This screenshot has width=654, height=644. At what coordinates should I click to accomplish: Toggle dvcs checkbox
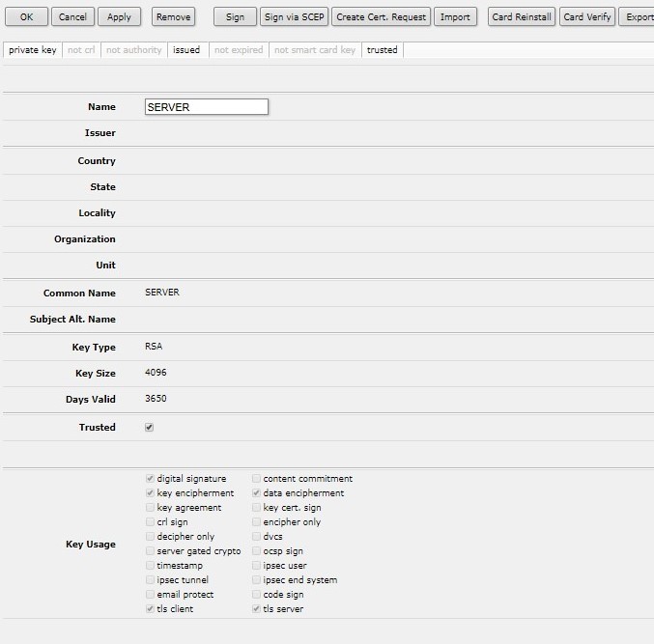256,537
